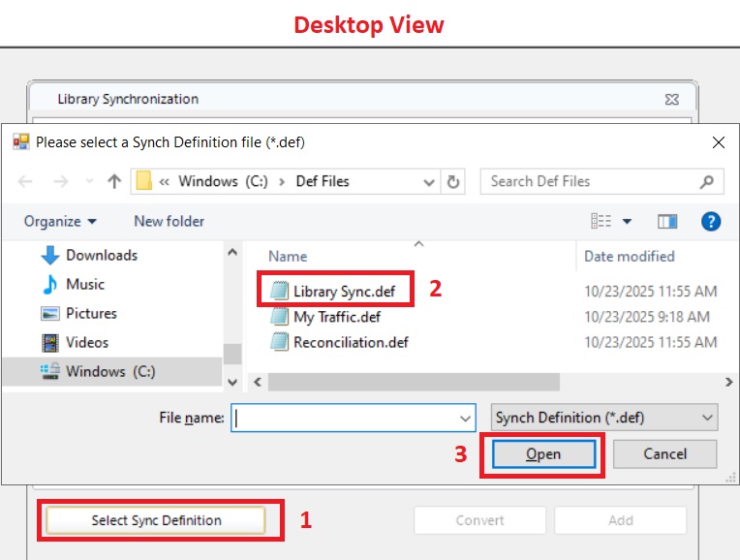Click the Cancel button
The height and width of the screenshot is (560, 740).
pos(665,454)
